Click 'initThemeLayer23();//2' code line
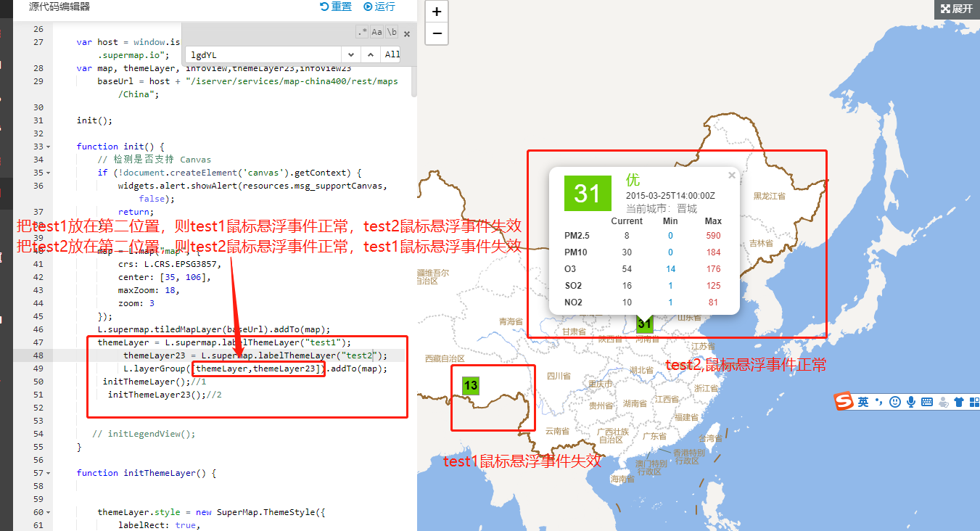This screenshot has width=980, height=531. [x=165, y=395]
